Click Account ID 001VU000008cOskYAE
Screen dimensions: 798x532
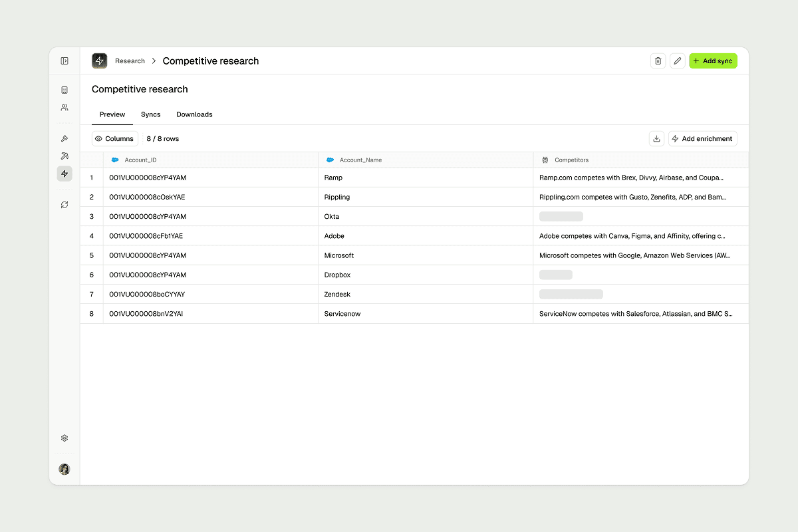click(x=147, y=197)
